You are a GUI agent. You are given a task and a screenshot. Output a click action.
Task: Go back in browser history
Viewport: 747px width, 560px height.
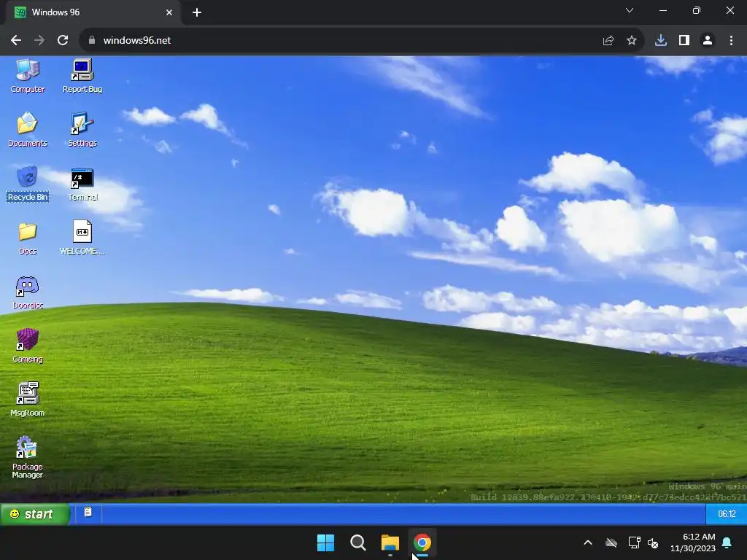[x=16, y=41]
